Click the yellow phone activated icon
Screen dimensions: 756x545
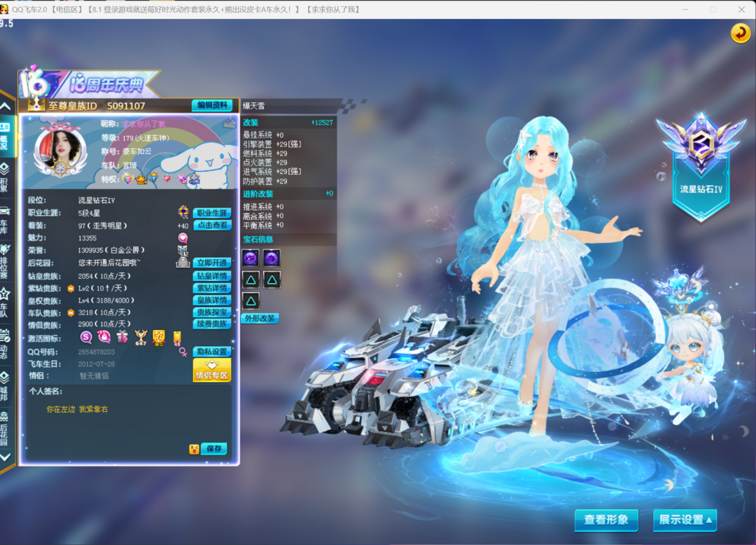point(177,338)
